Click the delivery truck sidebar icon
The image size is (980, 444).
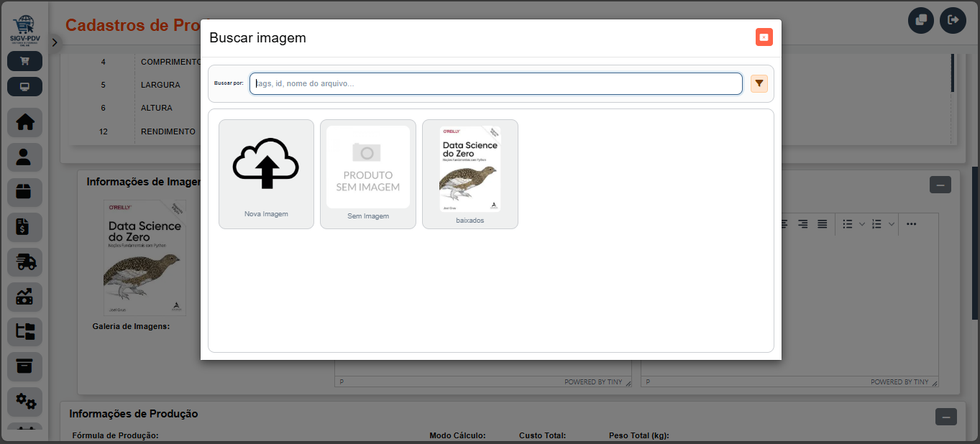coord(25,262)
